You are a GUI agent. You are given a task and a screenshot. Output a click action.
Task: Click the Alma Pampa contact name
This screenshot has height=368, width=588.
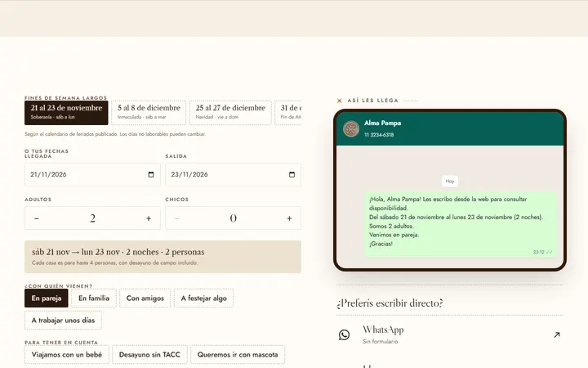382,123
